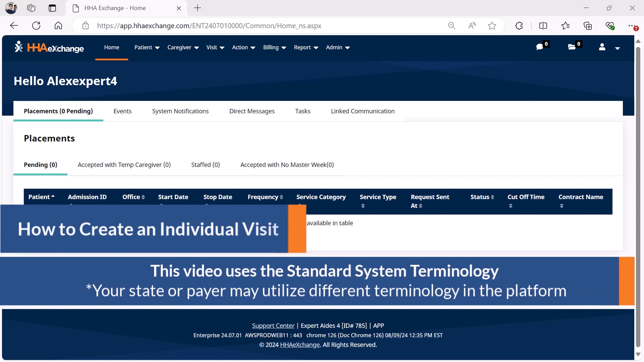The width and height of the screenshot is (644, 362).
Task: Open the Direct Messages tab
Action: [252, 111]
